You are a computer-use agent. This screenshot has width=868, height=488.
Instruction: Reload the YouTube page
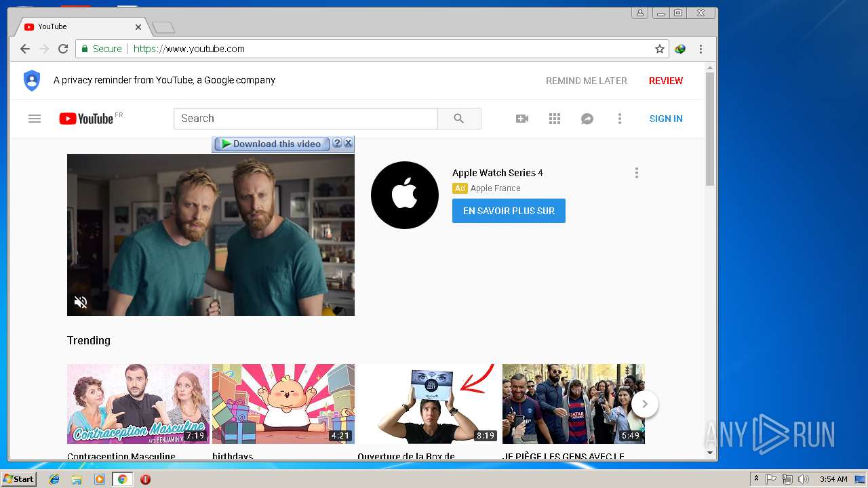[x=63, y=49]
